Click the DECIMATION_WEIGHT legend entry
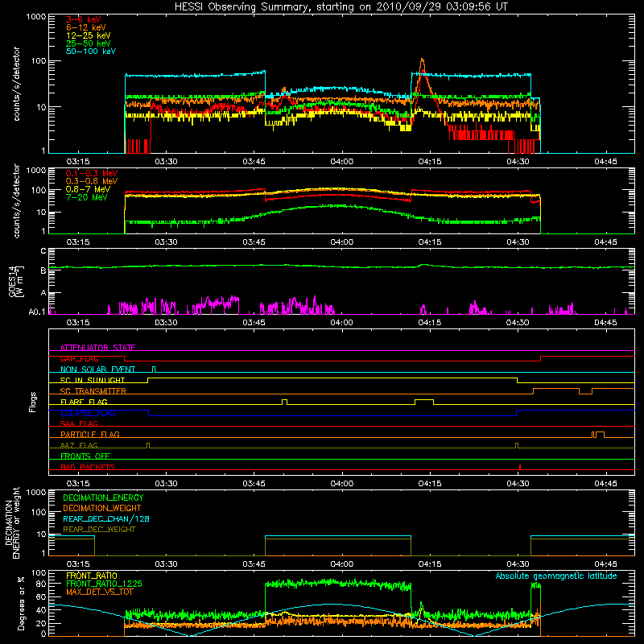Screen dimensions: 644x644 (x=102, y=508)
